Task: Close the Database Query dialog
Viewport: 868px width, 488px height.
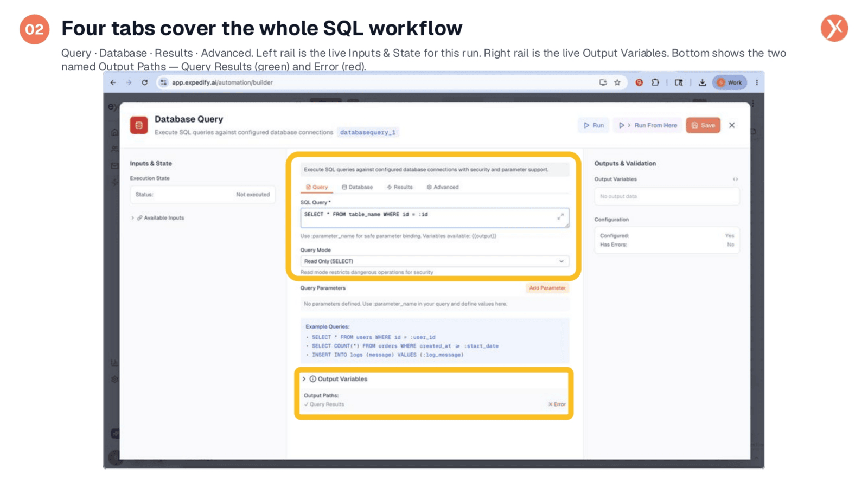Action: click(x=732, y=125)
